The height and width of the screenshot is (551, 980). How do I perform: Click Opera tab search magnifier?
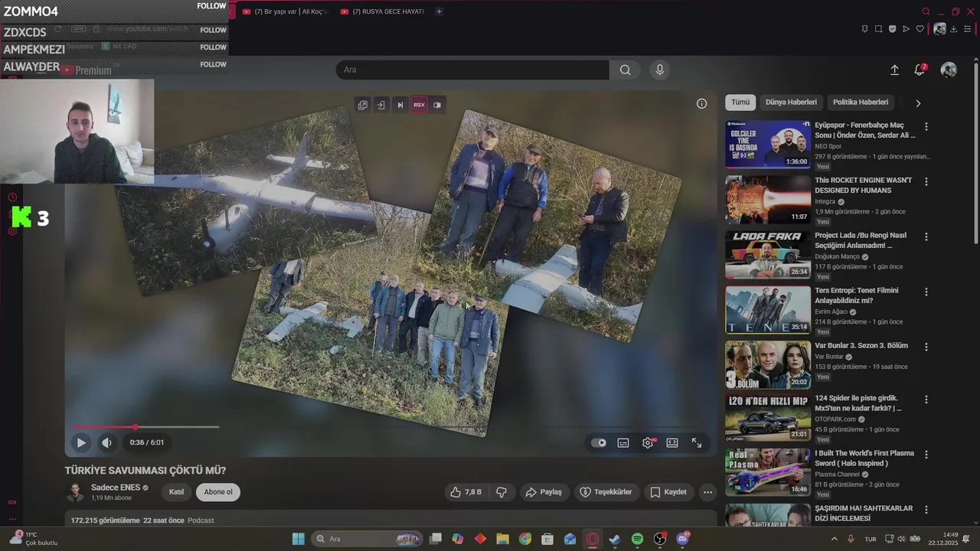click(926, 11)
